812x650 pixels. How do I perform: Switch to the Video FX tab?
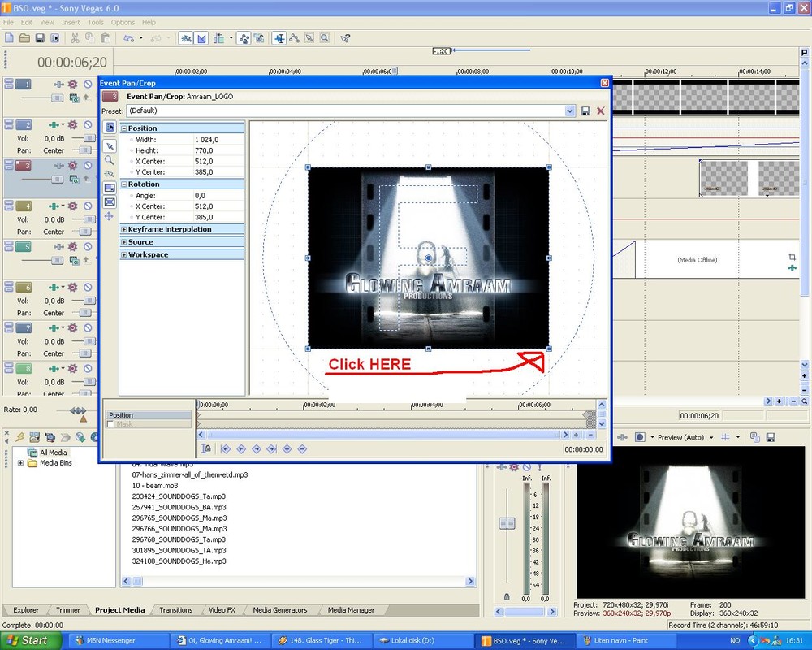[222, 610]
